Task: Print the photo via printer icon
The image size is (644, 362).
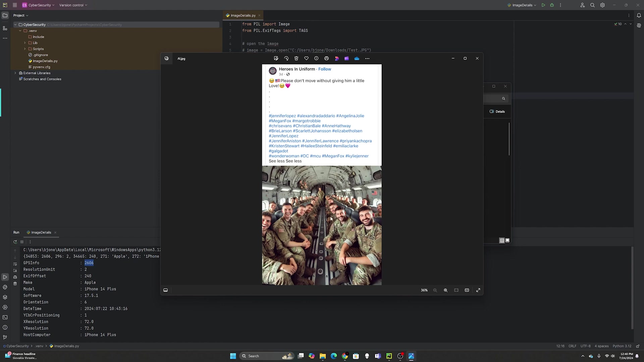Action: 326,58
